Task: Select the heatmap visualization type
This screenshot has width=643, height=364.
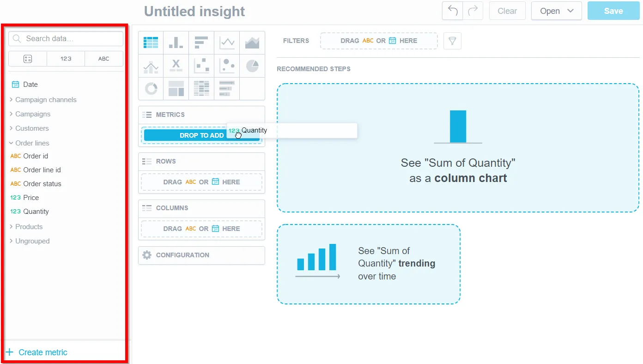Action: pos(201,89)
